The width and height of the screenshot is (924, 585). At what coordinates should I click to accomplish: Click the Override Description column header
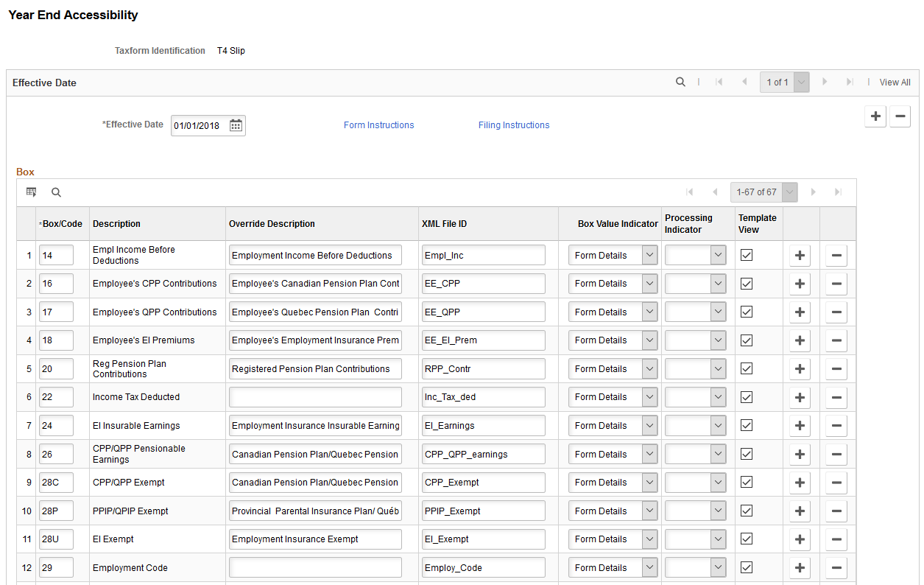tap(272, 224)
